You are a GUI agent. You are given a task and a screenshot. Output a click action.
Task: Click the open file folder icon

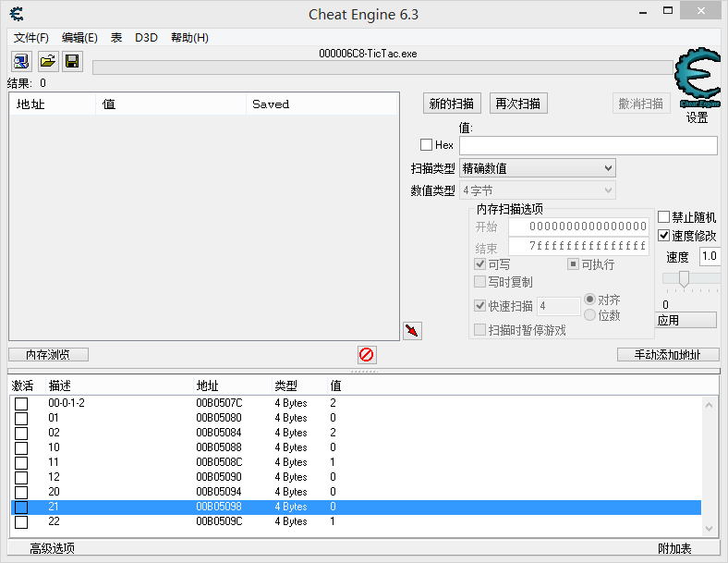pos(48,61)
